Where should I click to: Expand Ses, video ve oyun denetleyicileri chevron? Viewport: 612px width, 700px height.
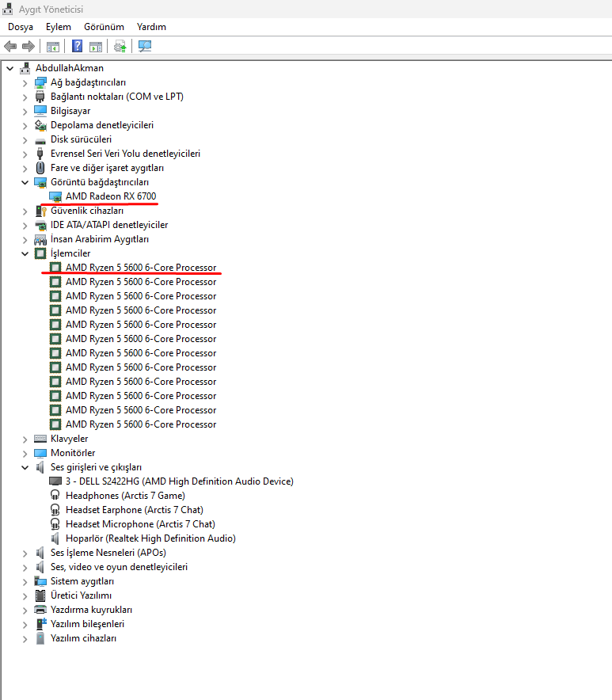25,568
